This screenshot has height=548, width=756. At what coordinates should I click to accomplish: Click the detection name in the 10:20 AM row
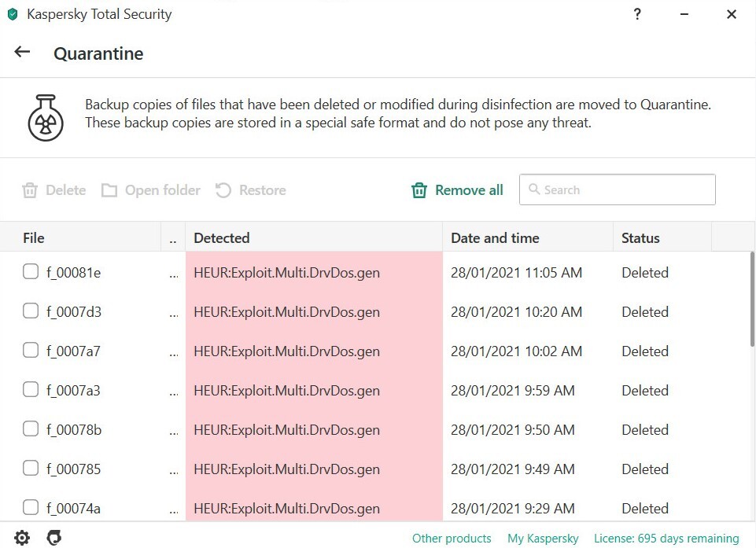pos(287,312)
